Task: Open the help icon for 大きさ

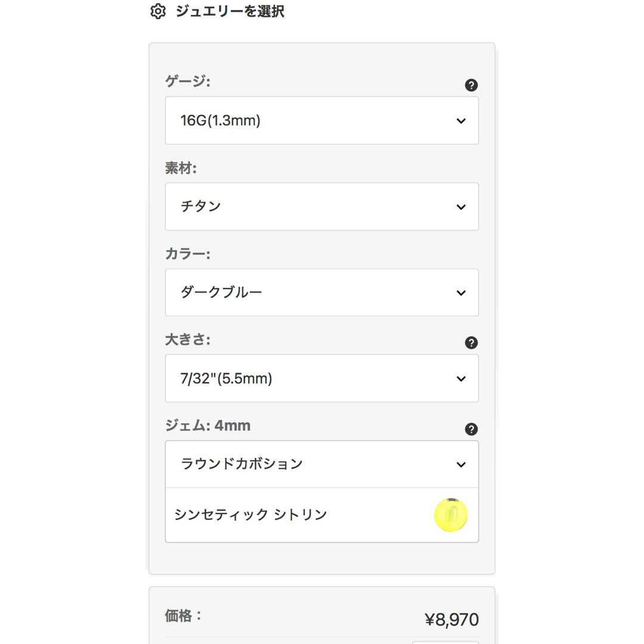Action: click(x=471, y=342)
